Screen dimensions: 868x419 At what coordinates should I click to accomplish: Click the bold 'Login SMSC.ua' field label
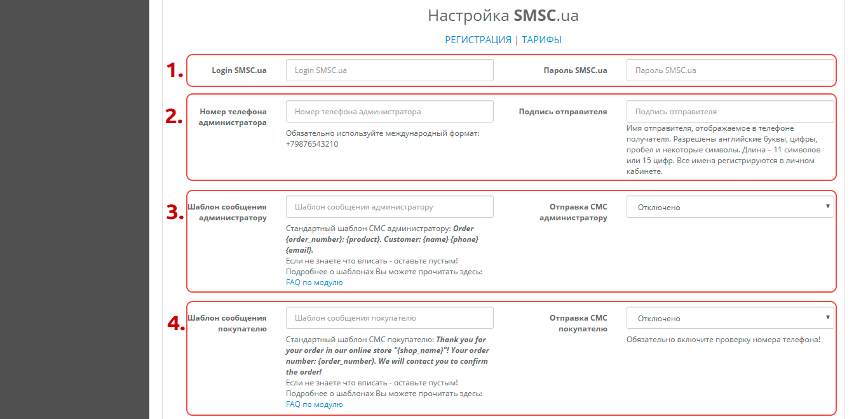click(239, 70)
